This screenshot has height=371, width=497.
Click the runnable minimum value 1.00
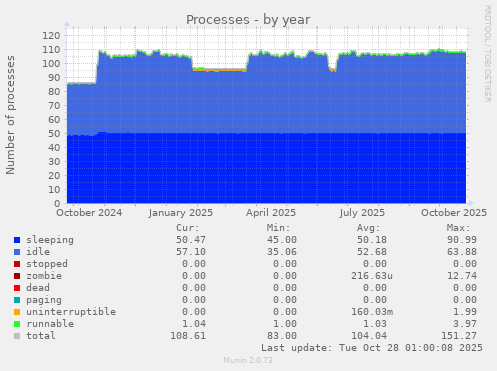pyautogui.click(x=285, y=324)
